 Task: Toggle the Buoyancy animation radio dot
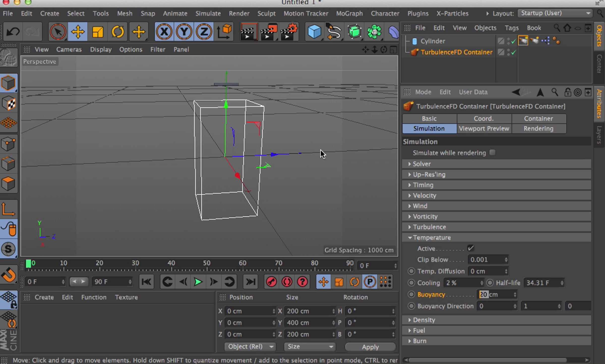pyautogui.click(x=411, y=294)
